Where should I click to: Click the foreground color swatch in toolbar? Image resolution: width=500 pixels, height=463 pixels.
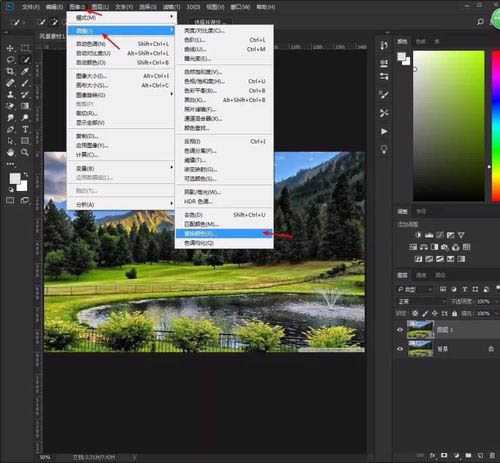coord(15,179)
